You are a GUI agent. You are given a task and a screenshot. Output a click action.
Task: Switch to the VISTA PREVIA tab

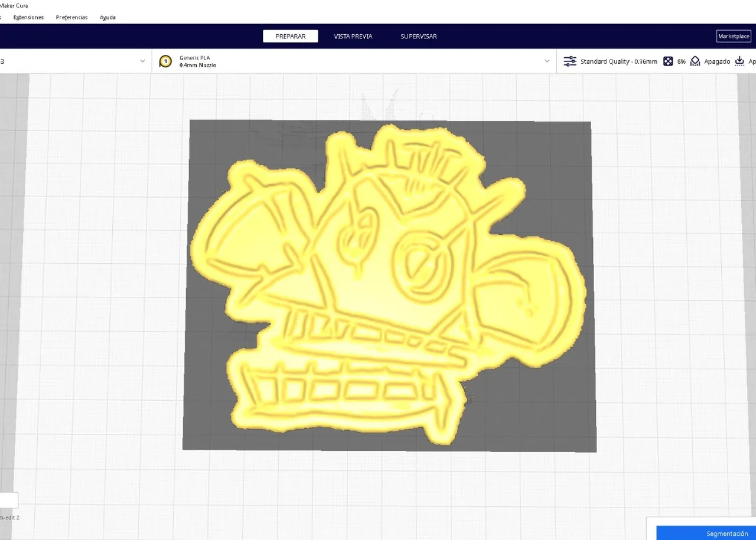(x=353, y=36)
